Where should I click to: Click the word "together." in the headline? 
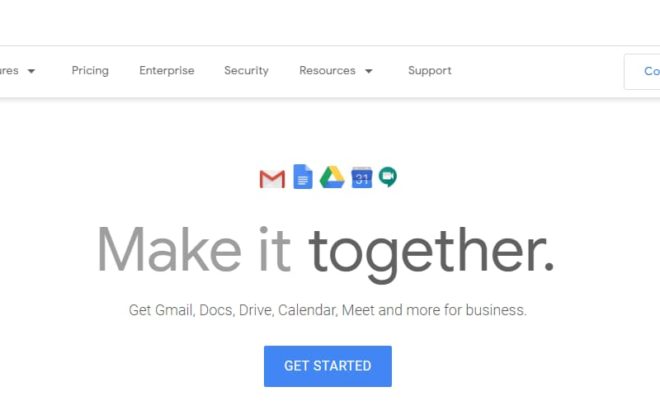tap(431, 253)
